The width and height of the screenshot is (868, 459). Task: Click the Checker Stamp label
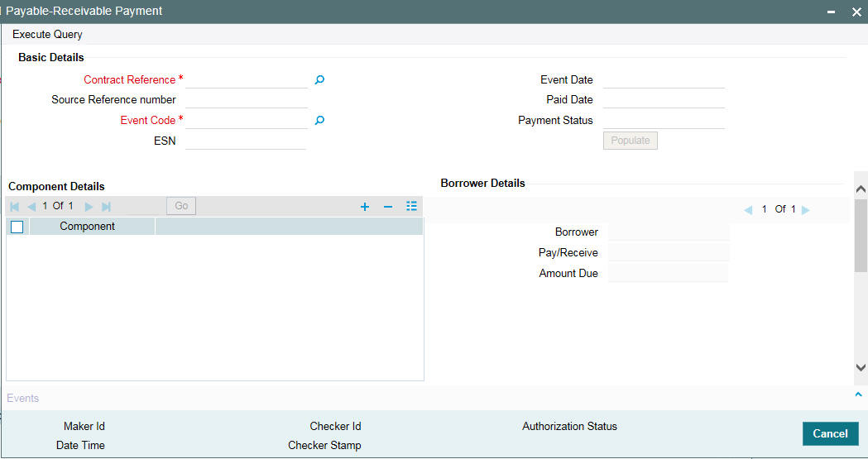(x=324, y=445)
